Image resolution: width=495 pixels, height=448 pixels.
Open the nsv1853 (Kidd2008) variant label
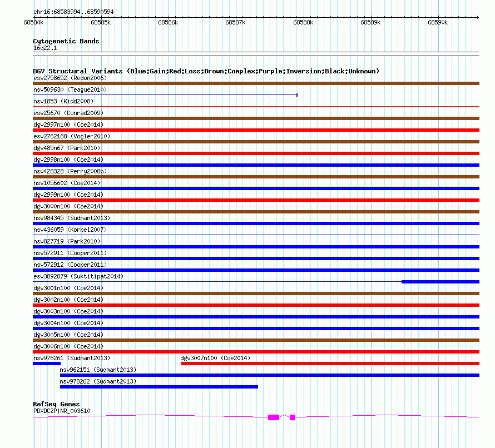63,101
